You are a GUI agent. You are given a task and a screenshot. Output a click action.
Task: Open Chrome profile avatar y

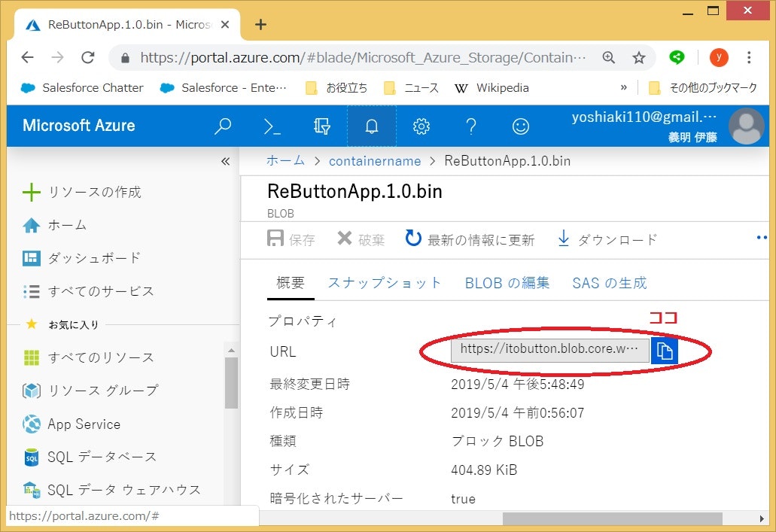click(x=719, y=57)
